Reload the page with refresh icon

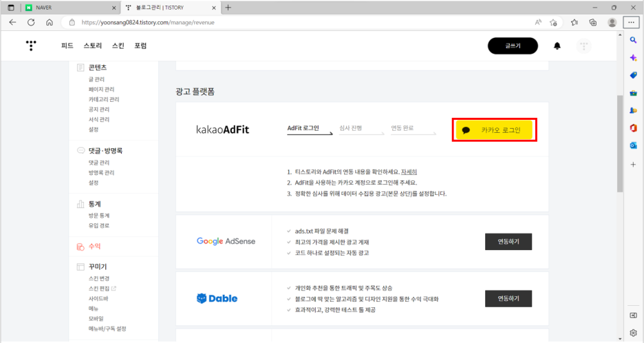pyautogui.click(x=31, y=22)
